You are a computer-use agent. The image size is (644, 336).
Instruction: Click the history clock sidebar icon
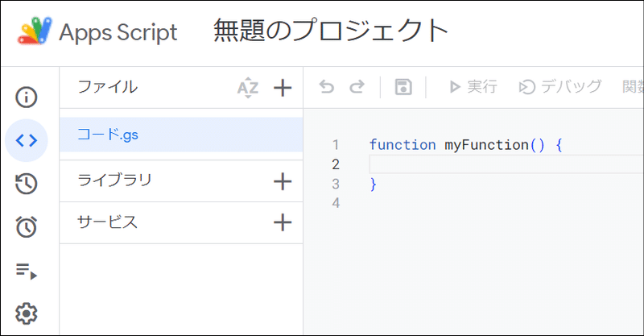[27, 184]
